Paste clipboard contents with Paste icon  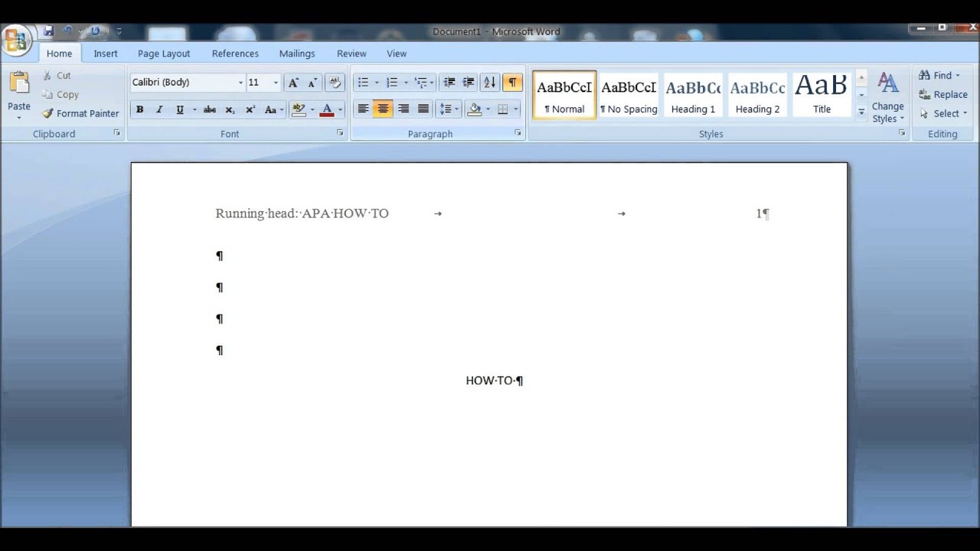pyautogui.click(x=19, y=83)
